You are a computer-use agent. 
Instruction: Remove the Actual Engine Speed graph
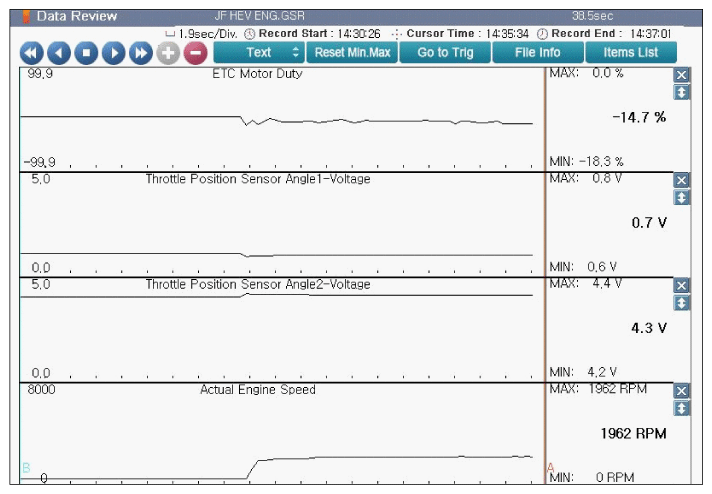(682, 391)
